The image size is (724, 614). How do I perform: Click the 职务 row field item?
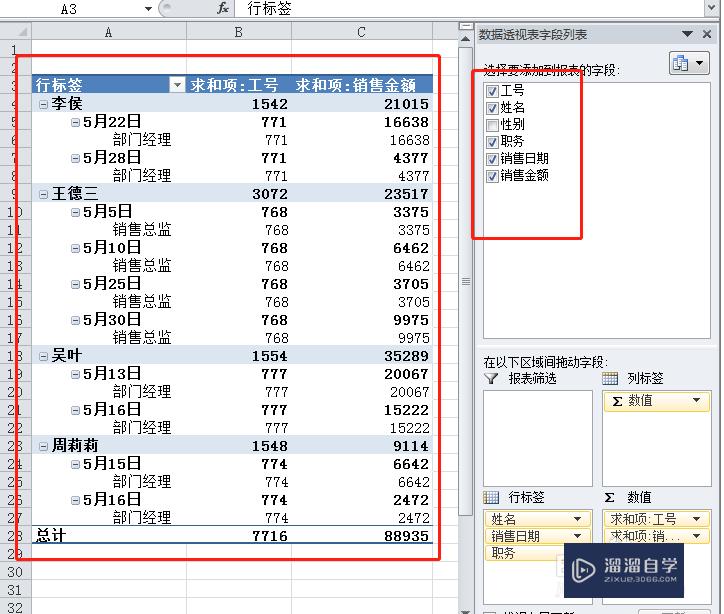(525, 553)
